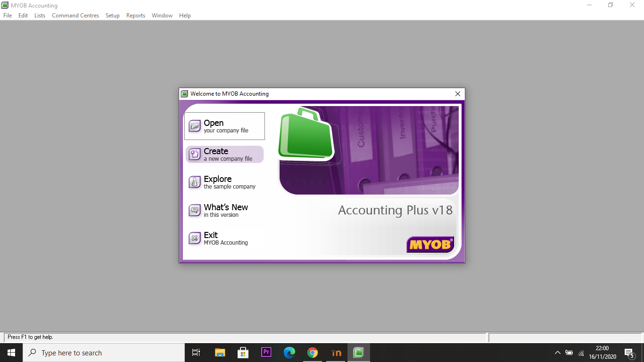
Task: Show hidden system tray icons
Action: [557, 353]
